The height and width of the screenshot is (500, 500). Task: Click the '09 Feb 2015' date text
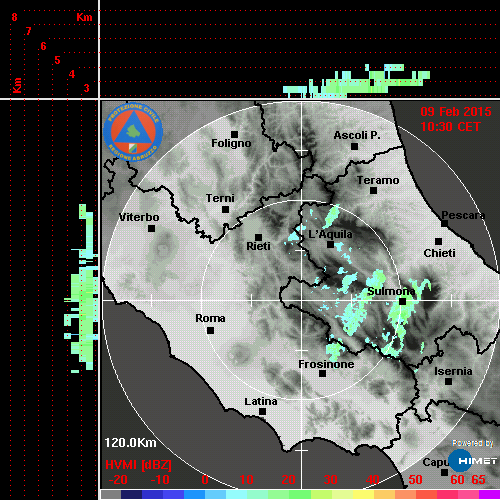[x=456, y=112]
